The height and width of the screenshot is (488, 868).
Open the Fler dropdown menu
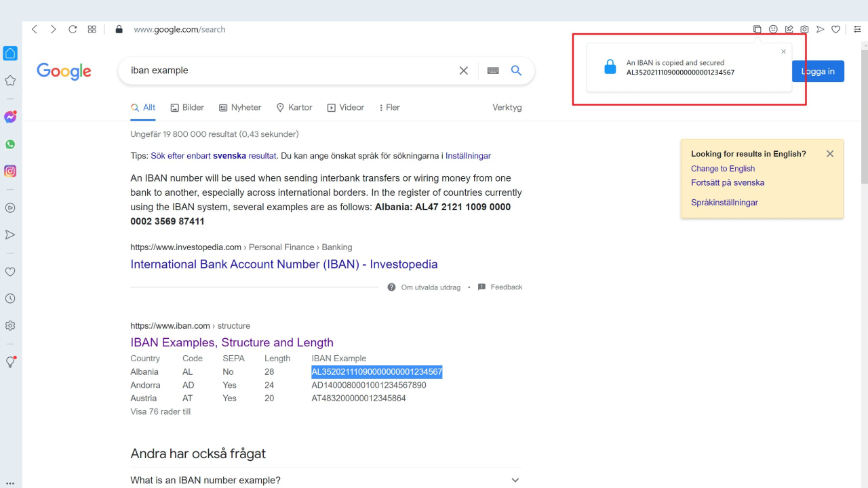point(390,107)
